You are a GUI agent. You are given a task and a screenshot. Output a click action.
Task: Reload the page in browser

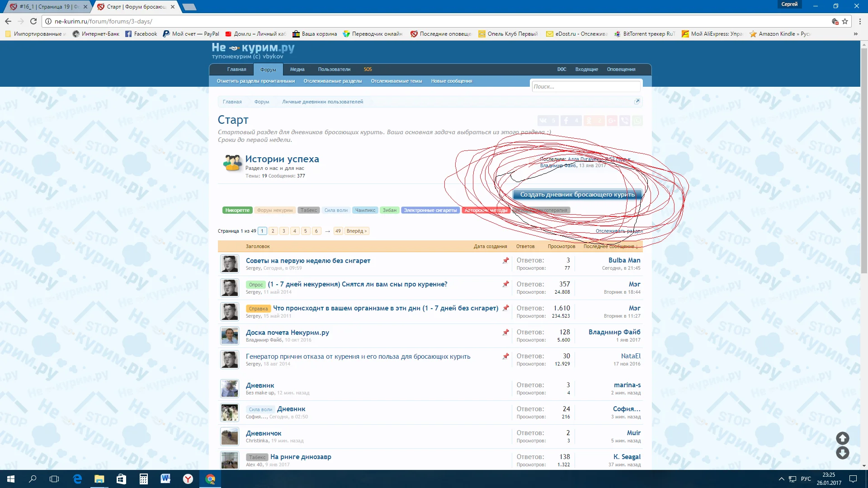33,21
